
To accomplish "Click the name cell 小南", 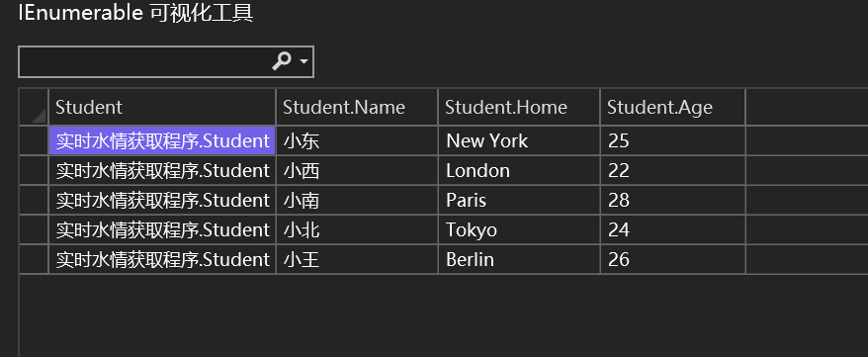I will pos(357,200).
